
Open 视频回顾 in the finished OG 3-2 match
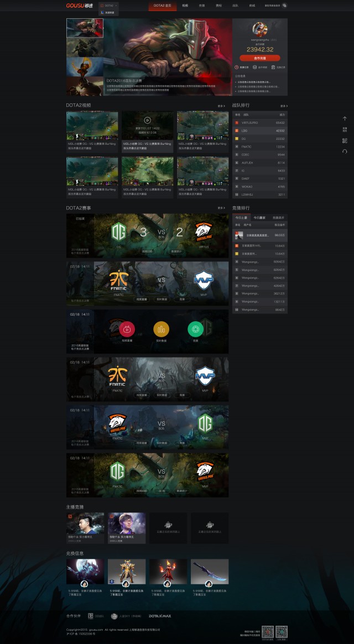(147, 252)
